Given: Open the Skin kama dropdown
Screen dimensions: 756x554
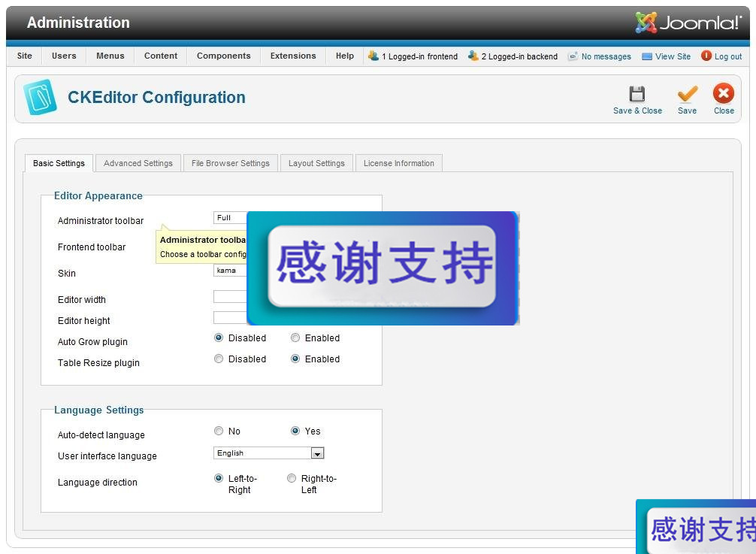Looking at the screenshot, I should (x=230, y=271).
